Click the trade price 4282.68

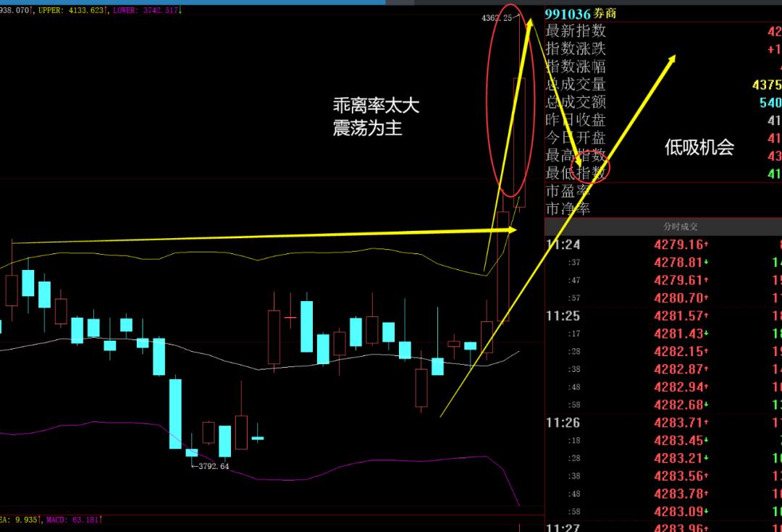(x=678, y=405)
